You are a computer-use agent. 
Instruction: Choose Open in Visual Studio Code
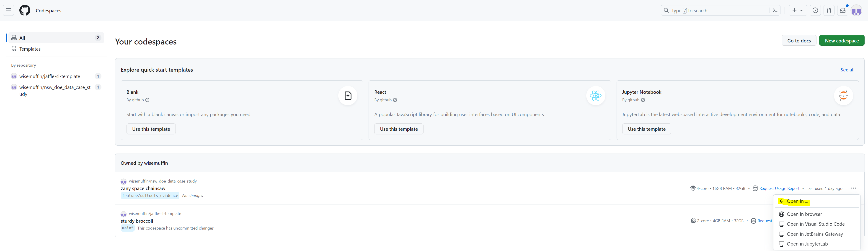(x=817, y=224)
